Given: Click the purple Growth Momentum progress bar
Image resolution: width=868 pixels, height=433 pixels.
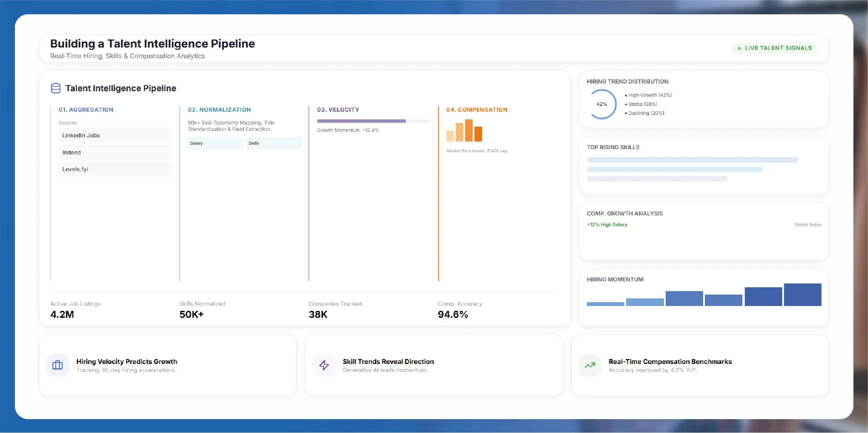Looking at the screenshot, I should [373, 121].
